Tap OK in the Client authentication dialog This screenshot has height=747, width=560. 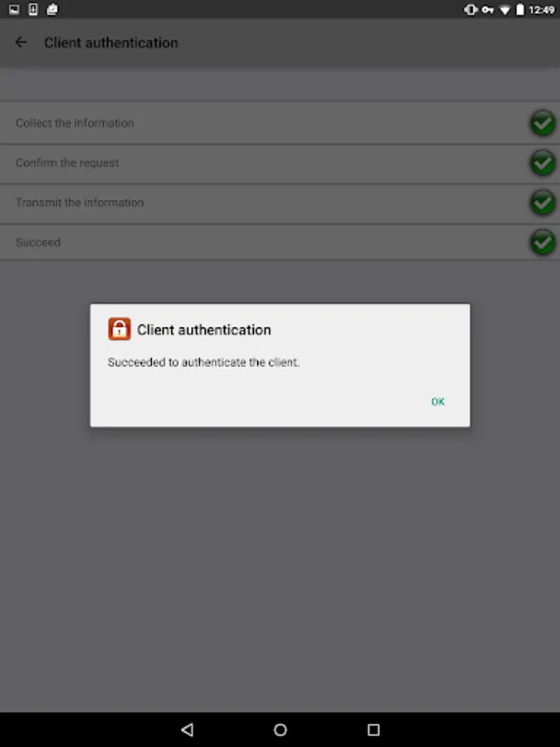tap(437, 402)
